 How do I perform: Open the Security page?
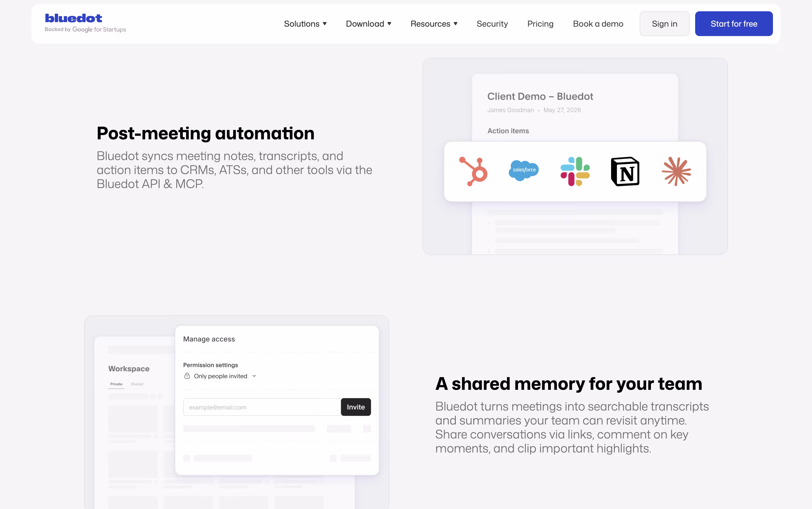492,24
